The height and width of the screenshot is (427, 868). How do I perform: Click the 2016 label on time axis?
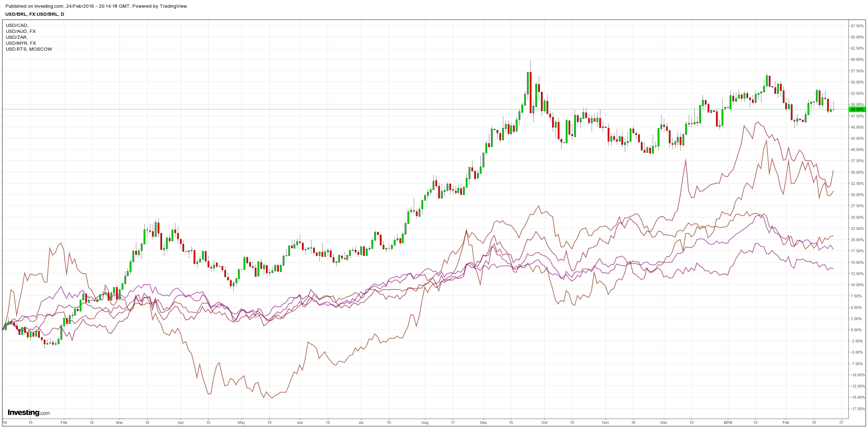tap(728, 422)
